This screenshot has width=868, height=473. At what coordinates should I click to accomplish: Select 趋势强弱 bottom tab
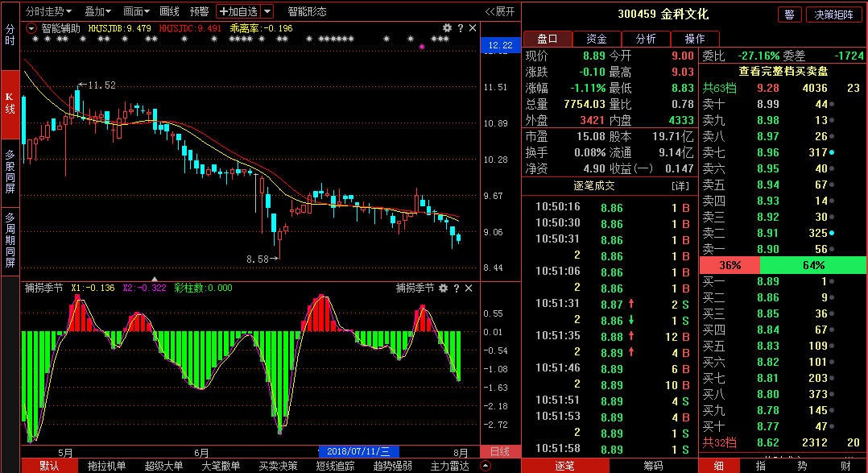392,466
